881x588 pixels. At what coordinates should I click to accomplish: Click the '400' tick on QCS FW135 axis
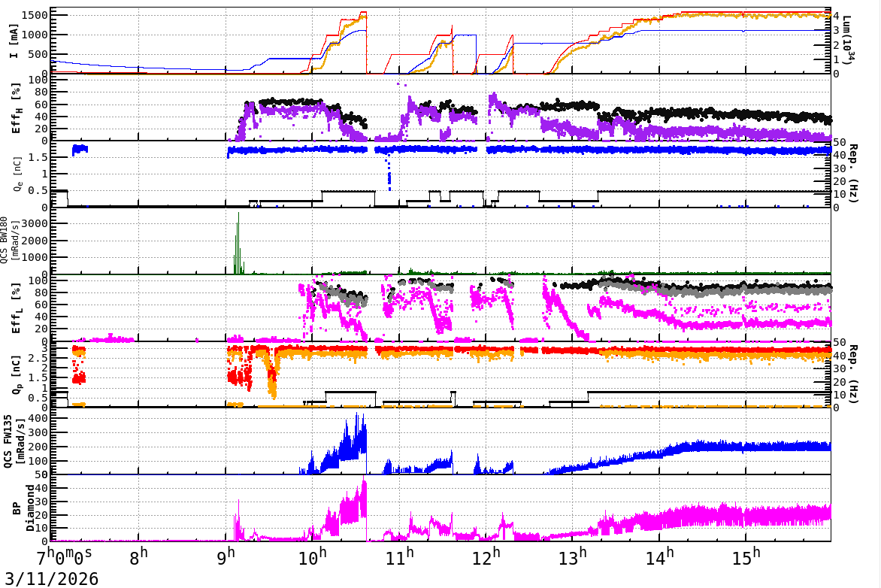point(38,418)
